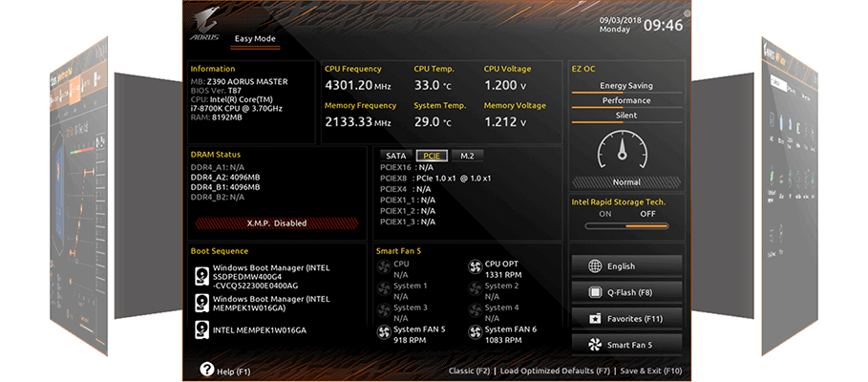The image size is (868, 382).
Task: Click the globe icon on English button
Action: click(595, 266)
